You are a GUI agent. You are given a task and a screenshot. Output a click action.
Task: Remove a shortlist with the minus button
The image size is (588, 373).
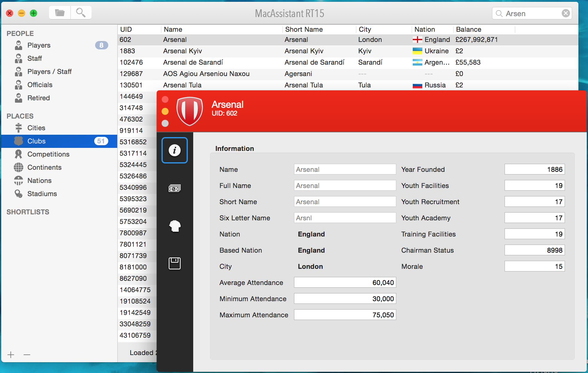click(x=27, y=355)
